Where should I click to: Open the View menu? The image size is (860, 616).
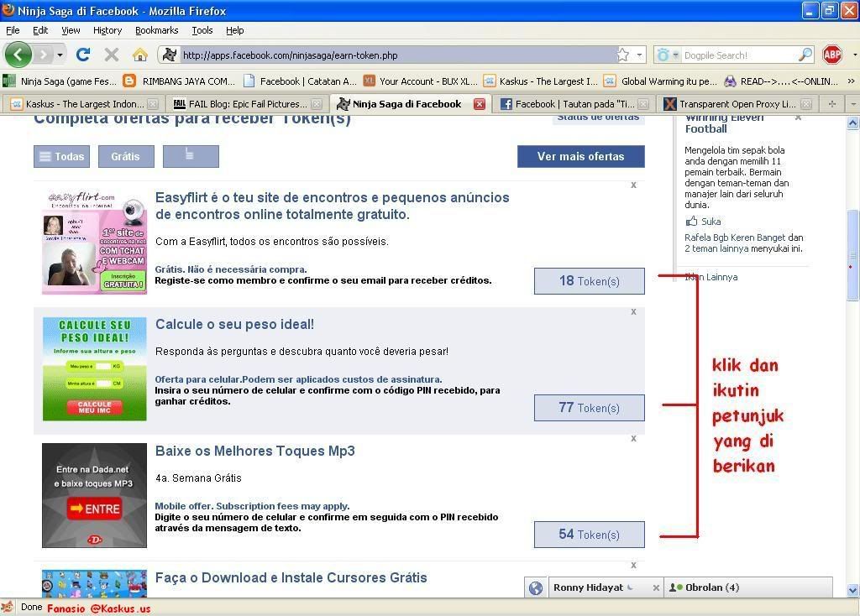pos(71,30)
